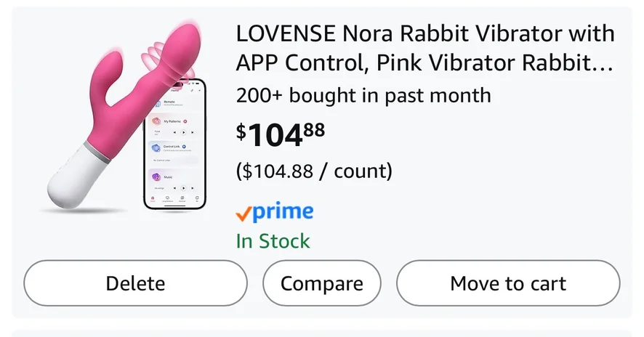Click the Remote icon in phone mockup
Viewport: 644px width, 337px height.
pyautogui.click(x=156, y=103)
